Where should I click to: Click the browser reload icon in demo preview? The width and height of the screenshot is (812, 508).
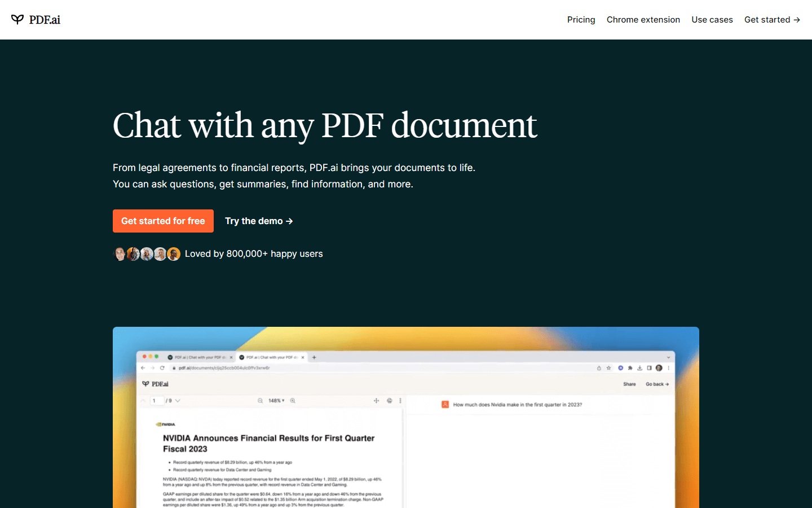pyautogui.click(x=162, y=368)
